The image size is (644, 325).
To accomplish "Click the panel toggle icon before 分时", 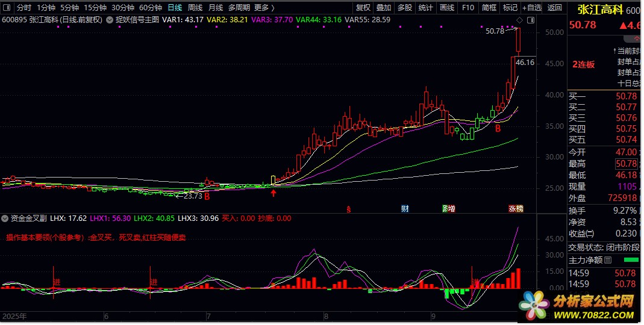I will pyautogui.click(x=7, y=8).
